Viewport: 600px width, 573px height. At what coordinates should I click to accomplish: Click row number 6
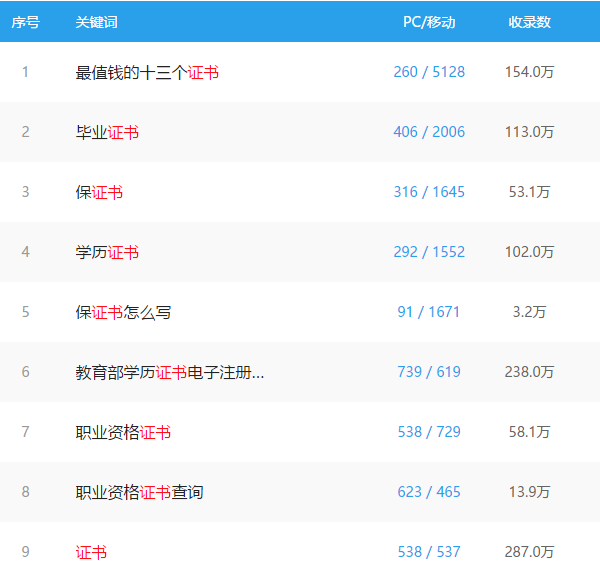[25, 372]
